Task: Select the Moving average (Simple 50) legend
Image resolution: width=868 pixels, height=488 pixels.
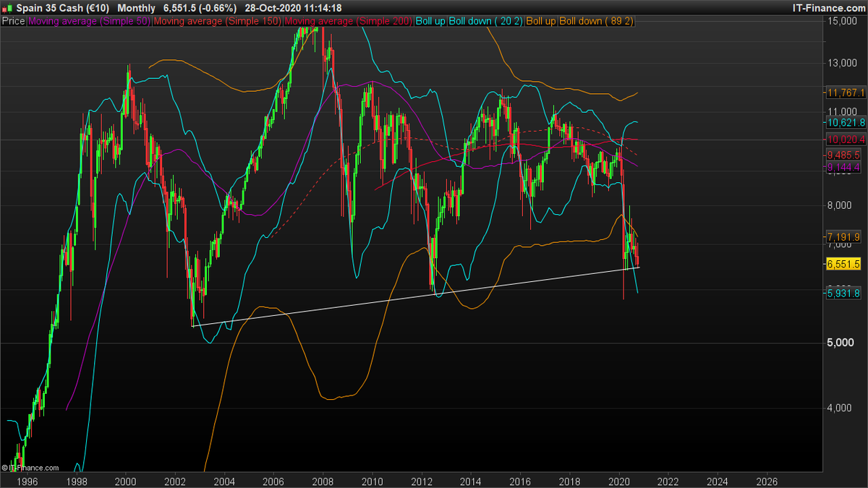Action: [89, 22]
